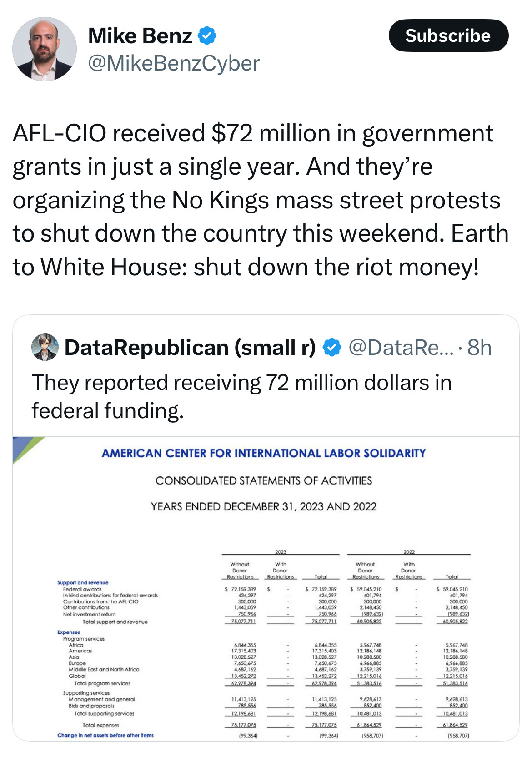Click the Consolidated Statements of Activities heading

(264, 480)
